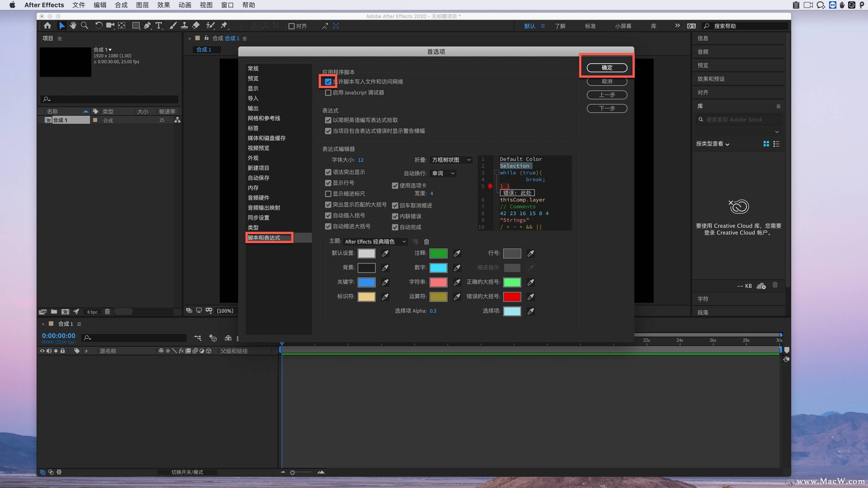
Task: Select the Pen tool
Action: pos(147,26)
